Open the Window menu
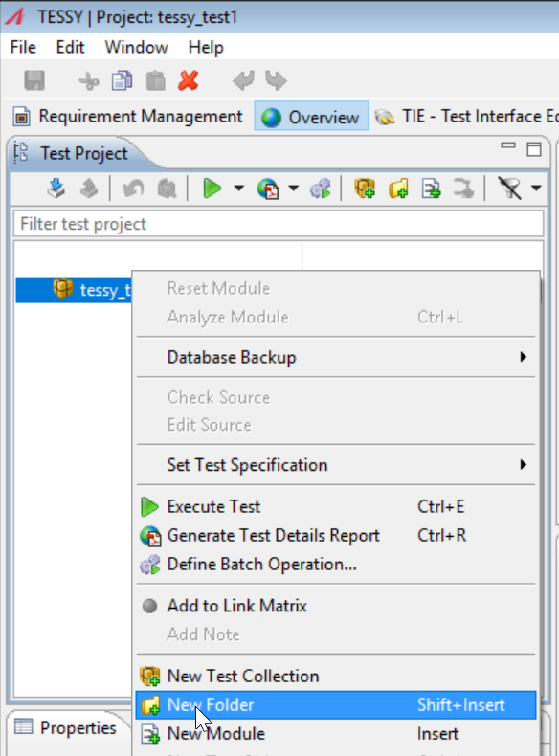559x756 pixels. pyautogui.click(x=137, y=47)
